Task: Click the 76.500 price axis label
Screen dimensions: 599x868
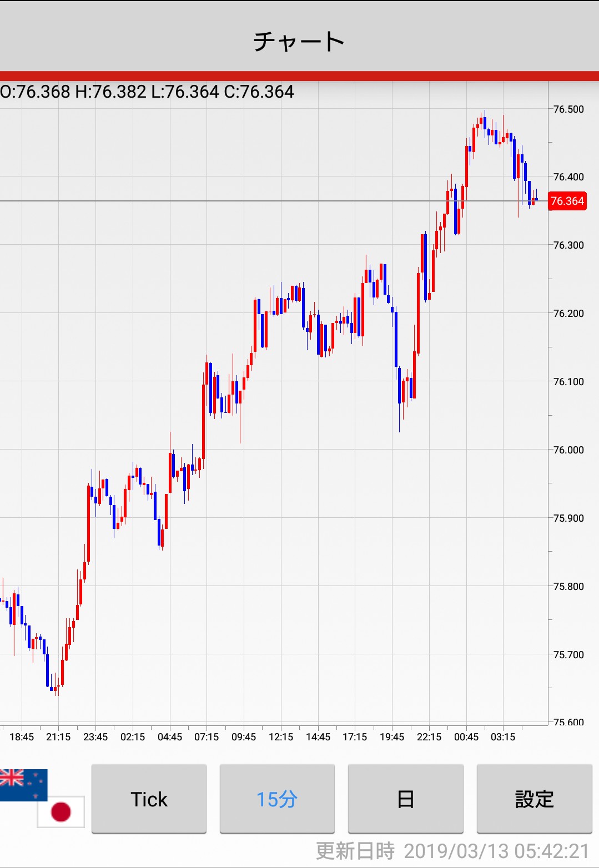Action: [568, 109]
